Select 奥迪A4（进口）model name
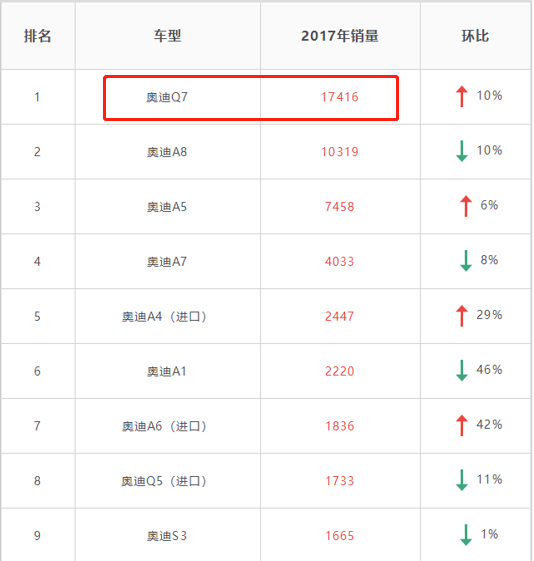 pyautogui.click(x=164, y=317)
